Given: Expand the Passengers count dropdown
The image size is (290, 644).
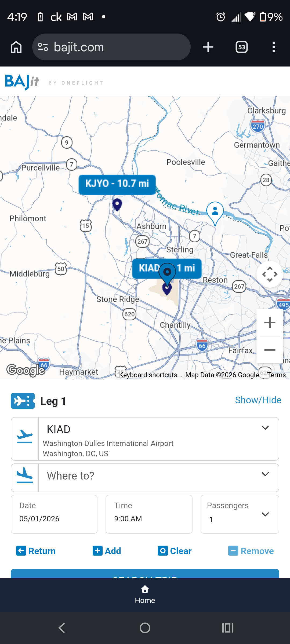Looking at the screenshot, I should point(265,514).
